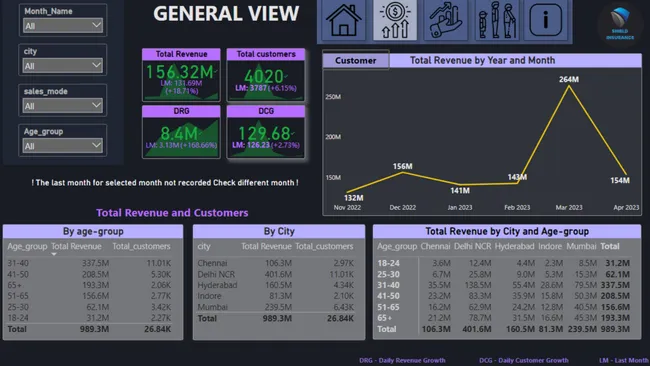Click Total Revenue header in By City table

pos(266,246)
